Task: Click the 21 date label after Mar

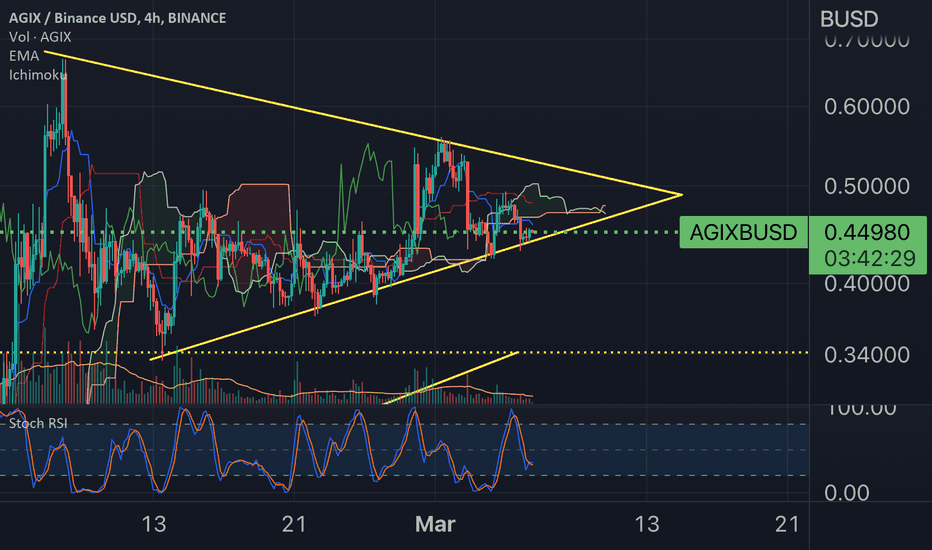Action: coord(788,524)
